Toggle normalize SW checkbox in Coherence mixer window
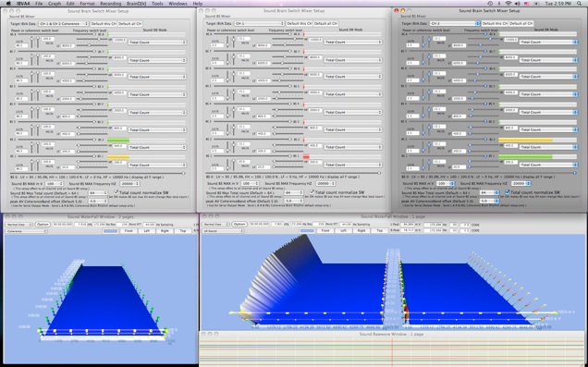Image resolution: width=588 pixels, height=367 pixels. click(116, 192)
